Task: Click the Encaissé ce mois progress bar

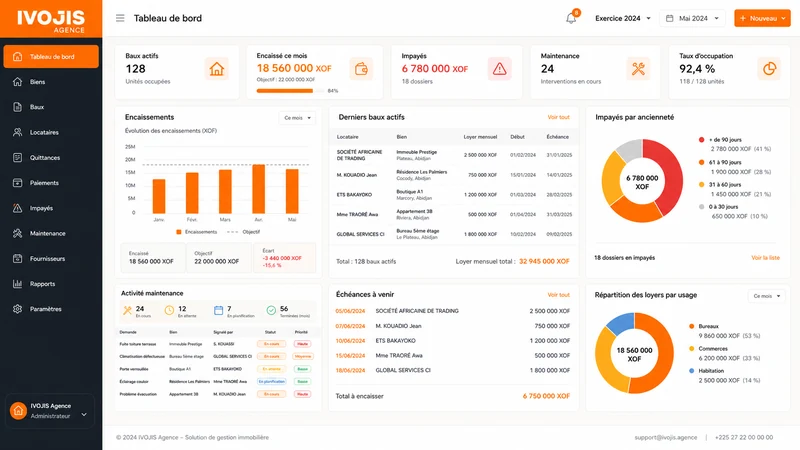Action: [x=290, y=91]
